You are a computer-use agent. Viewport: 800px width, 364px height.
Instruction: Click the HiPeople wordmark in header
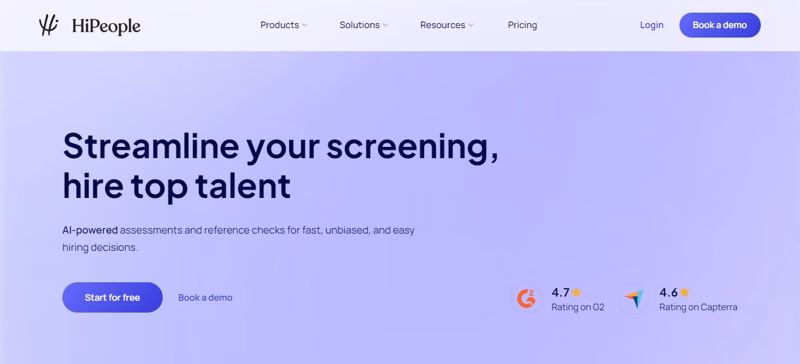(x=106, y=26)
